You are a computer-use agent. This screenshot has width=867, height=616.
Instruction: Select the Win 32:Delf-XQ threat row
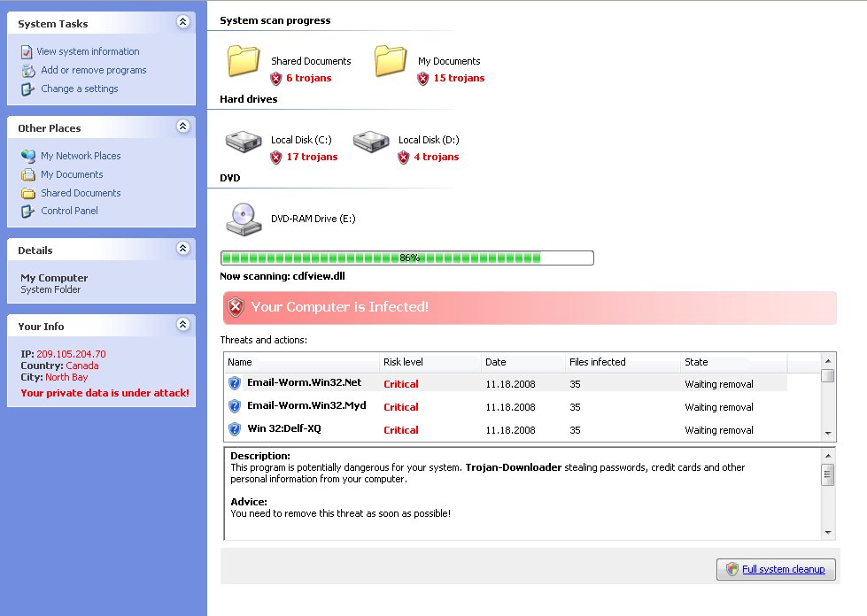[x=507, y=429]
